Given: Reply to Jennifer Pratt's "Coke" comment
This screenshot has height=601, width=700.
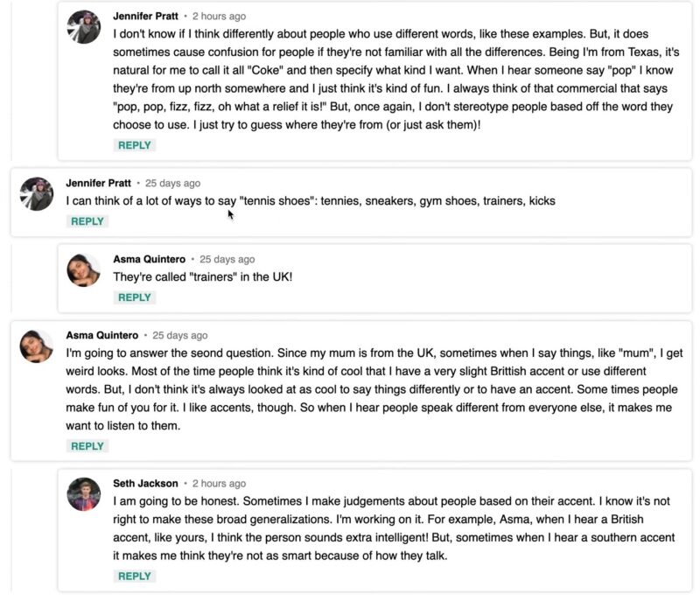Looking at the screenshot, I should coord(134,145).
